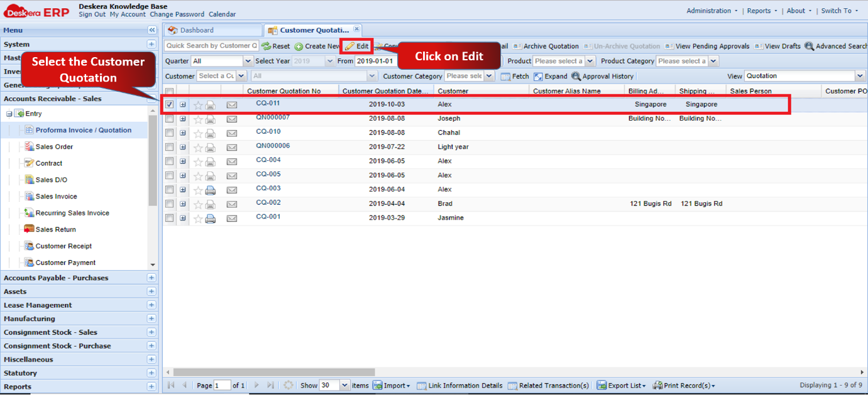Open the Switch To menu

[x=839, y=11]
